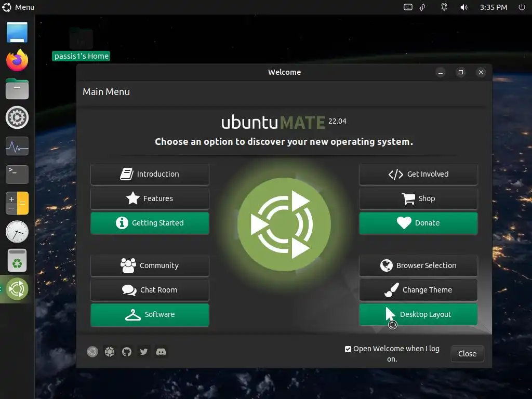The image size is (532, 399).
Task: Open the file manager dock icon
Action: pyautogui.click(x=17, y=89)
